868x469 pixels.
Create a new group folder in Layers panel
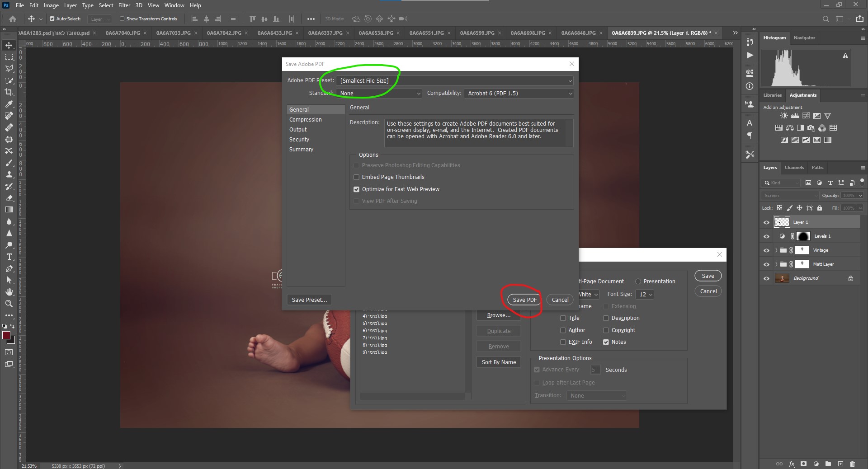coord(828,464)
